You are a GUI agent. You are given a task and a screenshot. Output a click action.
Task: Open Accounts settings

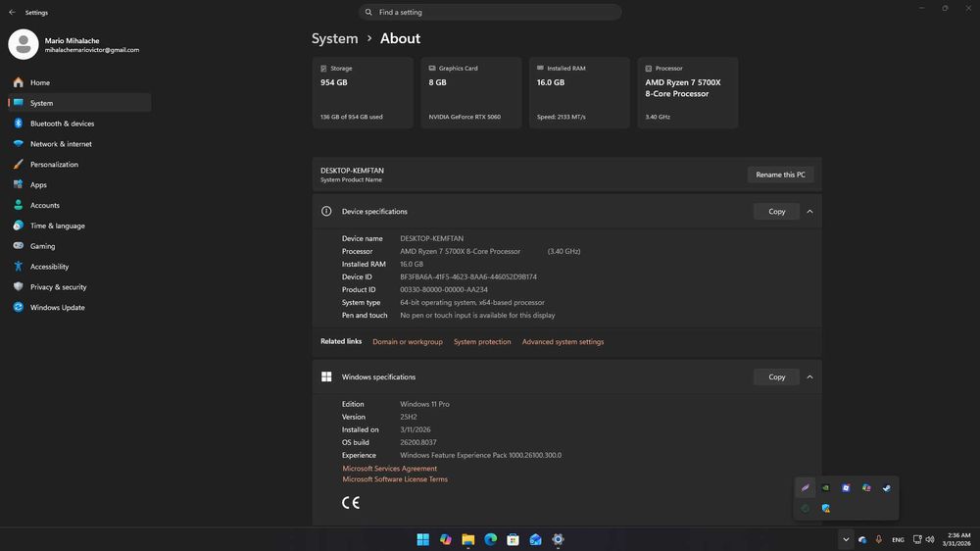point(79,205)
